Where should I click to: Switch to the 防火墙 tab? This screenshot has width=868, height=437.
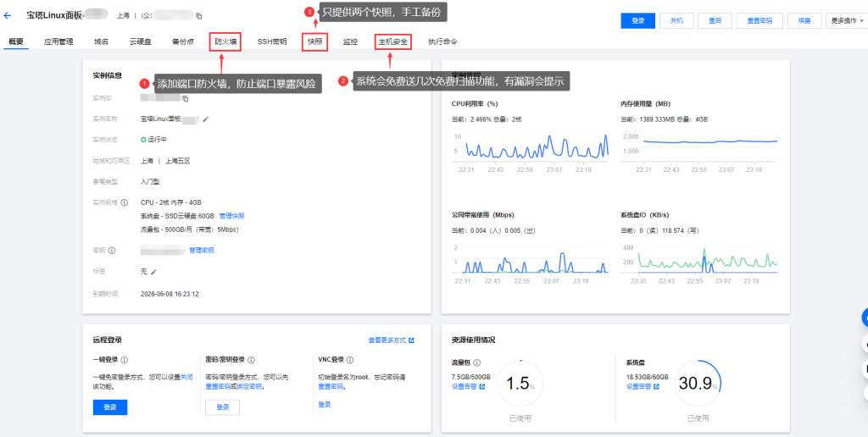coord(225,41)
